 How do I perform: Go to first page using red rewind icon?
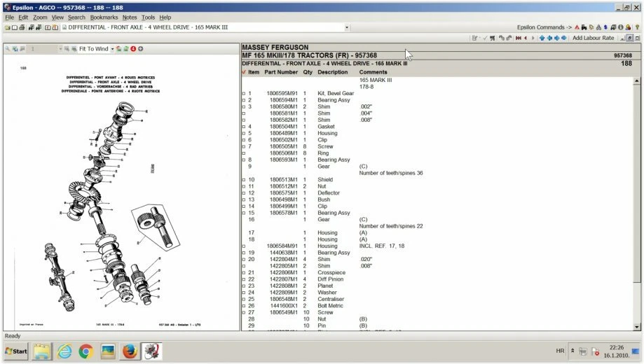[519, 38]
